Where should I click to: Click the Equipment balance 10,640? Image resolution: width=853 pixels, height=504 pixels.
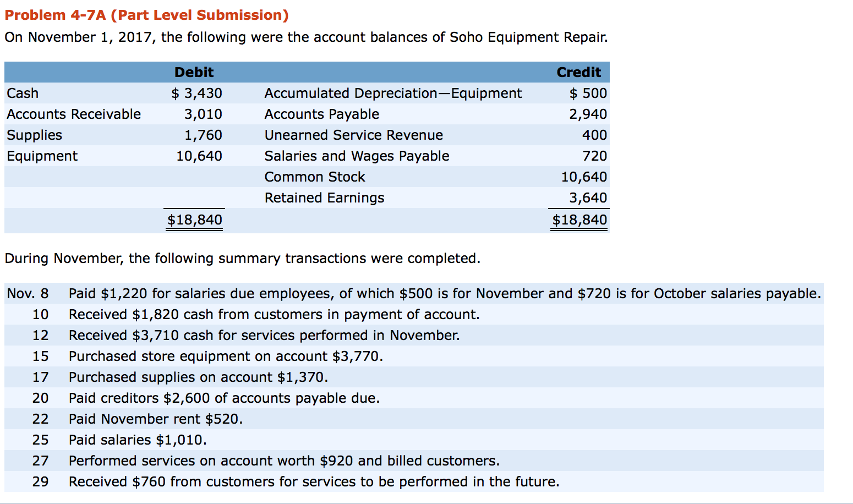pos(199,156)
